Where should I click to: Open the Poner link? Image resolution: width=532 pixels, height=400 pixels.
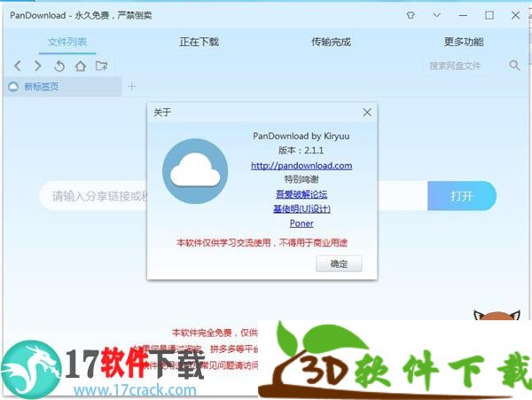(x=301, y=224)
